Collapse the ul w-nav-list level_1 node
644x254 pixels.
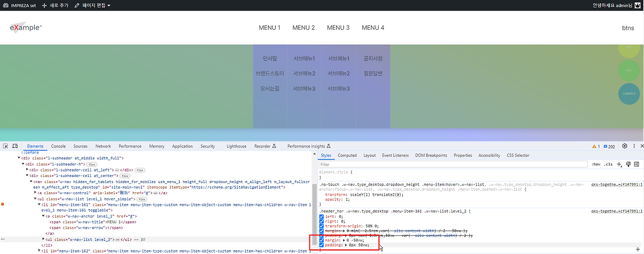click(x=35, y=199)
